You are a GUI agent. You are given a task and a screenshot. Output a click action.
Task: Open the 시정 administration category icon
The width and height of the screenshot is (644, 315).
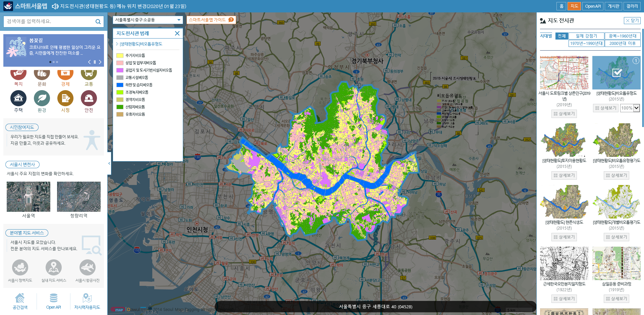coord(65,98)
